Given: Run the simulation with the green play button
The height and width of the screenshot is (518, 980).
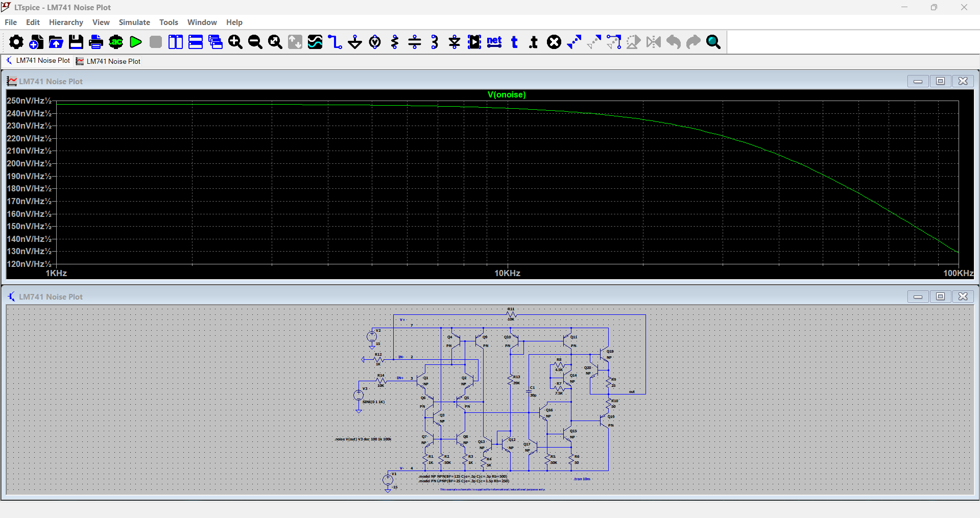Looking at the screenshot, I should pos(136,42).
